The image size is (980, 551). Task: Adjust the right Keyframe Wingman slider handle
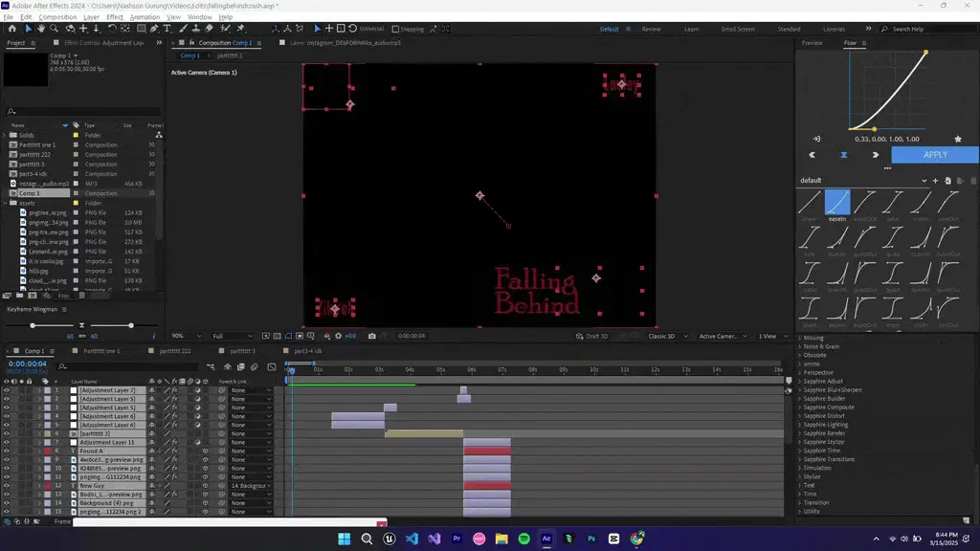pyautogui.click(x=130, y=325)
